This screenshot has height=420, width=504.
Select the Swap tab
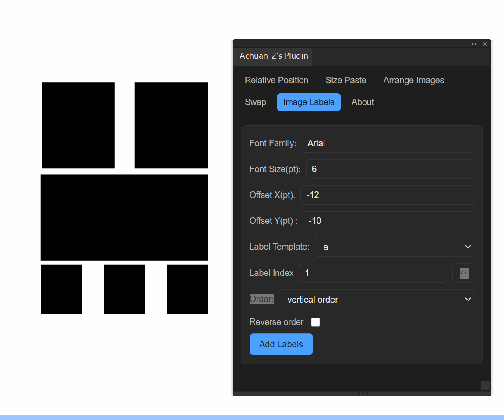pyautogui.click(x=255, y=102)
